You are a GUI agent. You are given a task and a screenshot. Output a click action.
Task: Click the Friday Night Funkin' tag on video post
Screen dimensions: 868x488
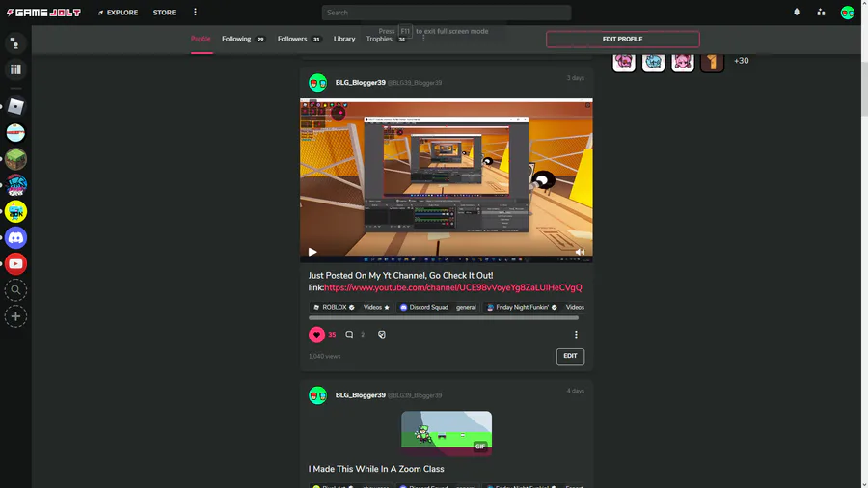tap(522, 307)
